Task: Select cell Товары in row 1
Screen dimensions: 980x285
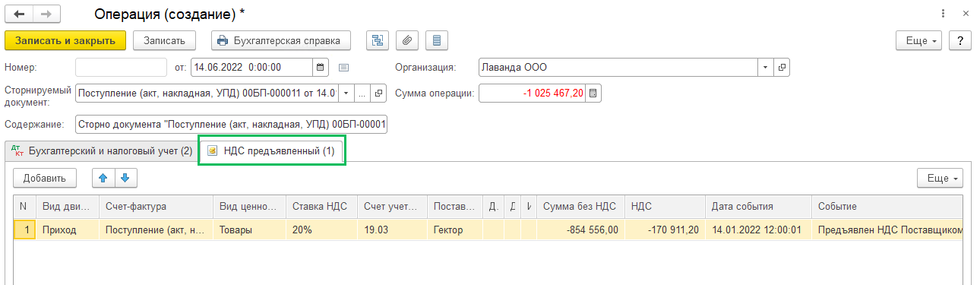Action: pos(250,230)
